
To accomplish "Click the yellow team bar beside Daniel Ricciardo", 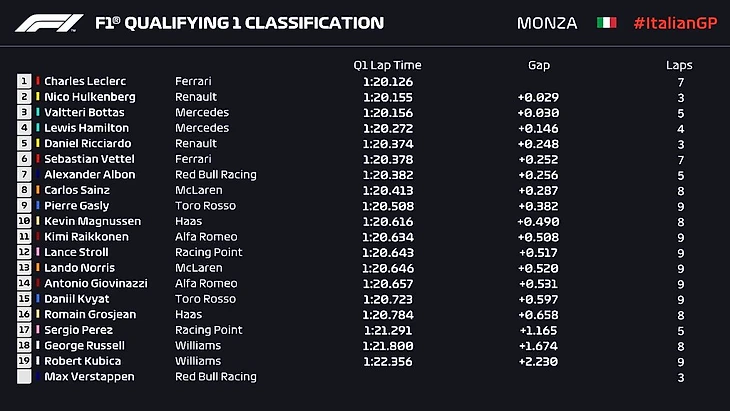I will pyautogui.click(x=38, y=143).
